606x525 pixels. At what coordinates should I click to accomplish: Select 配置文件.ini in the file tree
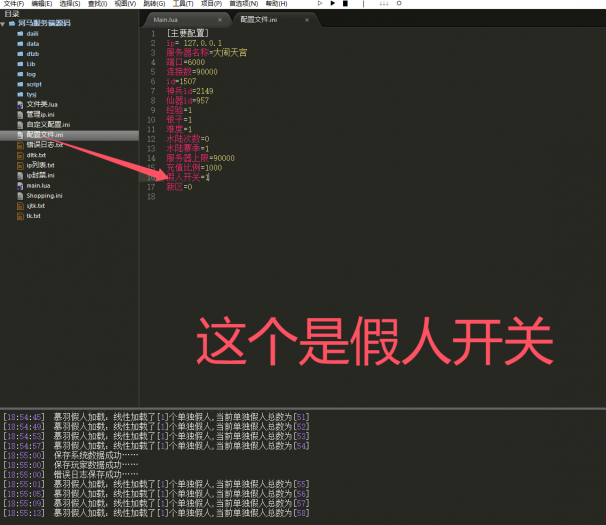pyautogui.click(x=44, y=134)
